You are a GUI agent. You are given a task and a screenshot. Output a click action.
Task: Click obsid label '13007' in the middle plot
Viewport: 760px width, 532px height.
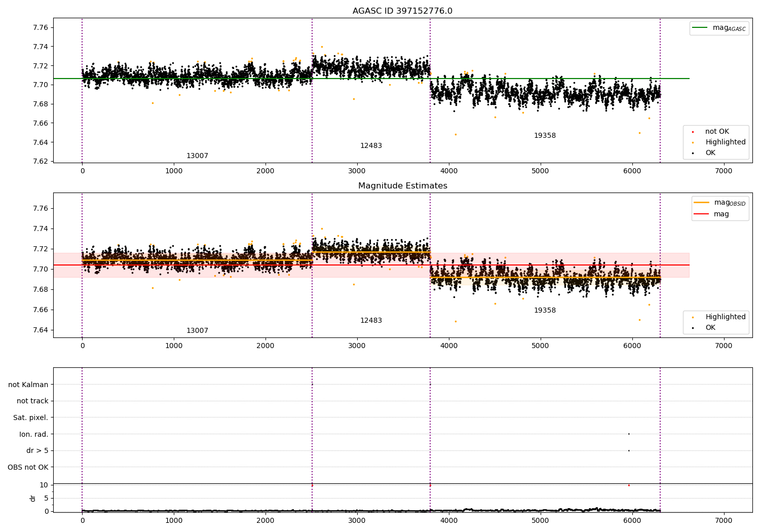point(197,331)
